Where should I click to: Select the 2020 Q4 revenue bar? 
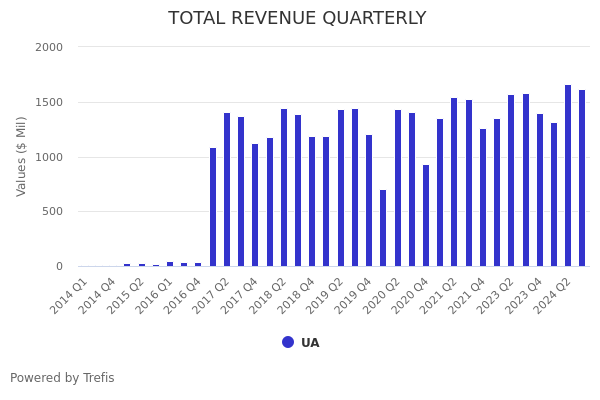(x=426, y=216)
